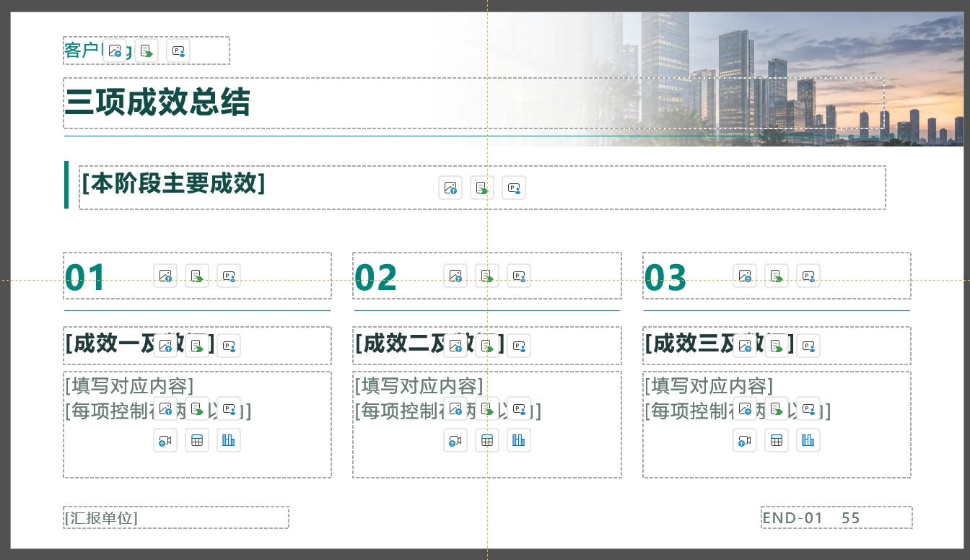The width and height of the screenshot is (970, 560).
Task: Click the cameo icon on the 成效一 heading
Action: coord(229,346)
